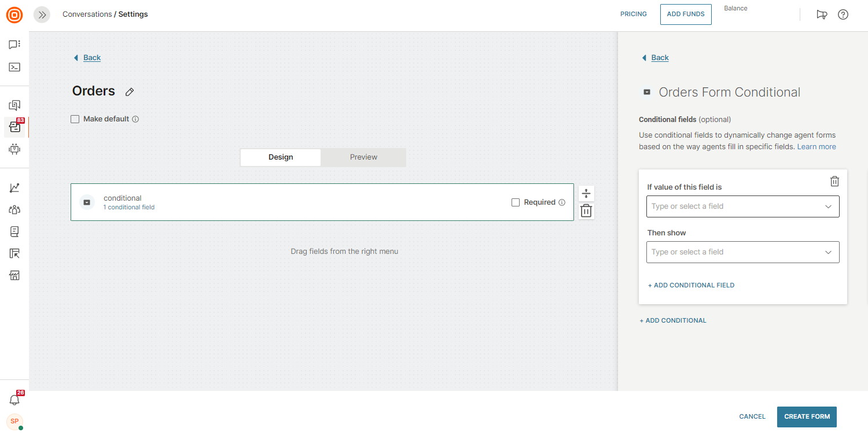Check the Required checkbox for conditional
The width and height of the screenshot is (868, 443).
coord(516,202)
